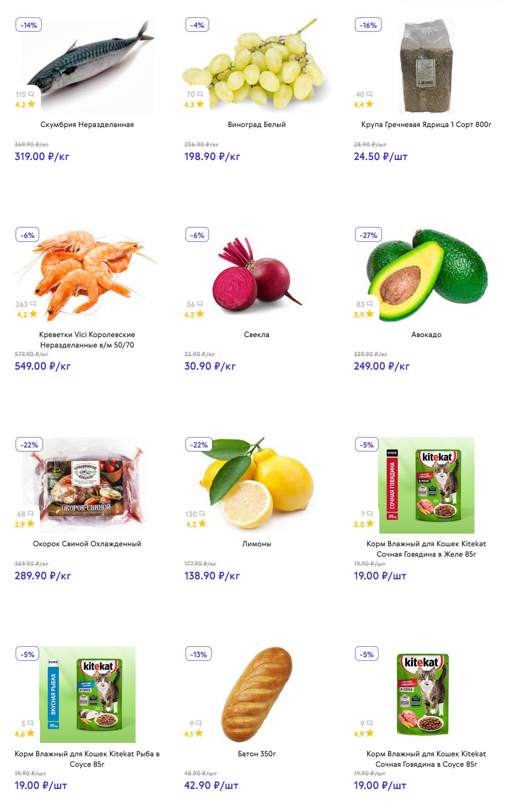
Task: Click the comment icon on Креветки Vici
Action: click(33, 304)
